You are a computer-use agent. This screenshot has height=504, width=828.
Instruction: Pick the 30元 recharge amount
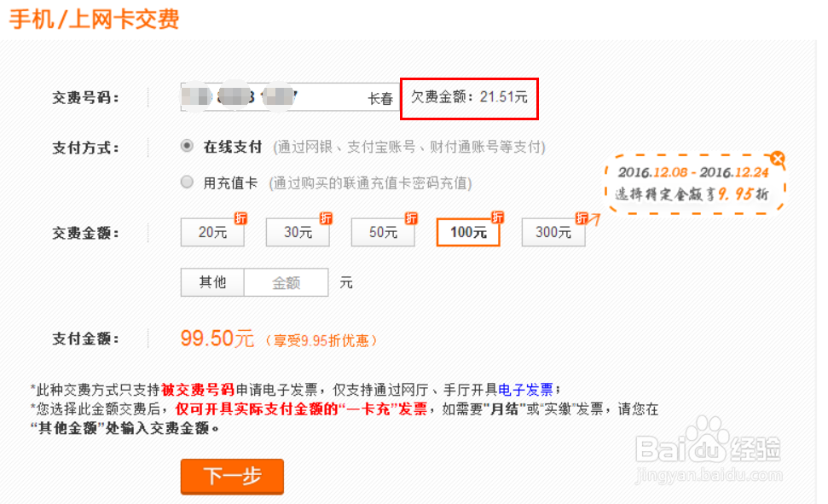pyautogui.click(x=298, y=233)
